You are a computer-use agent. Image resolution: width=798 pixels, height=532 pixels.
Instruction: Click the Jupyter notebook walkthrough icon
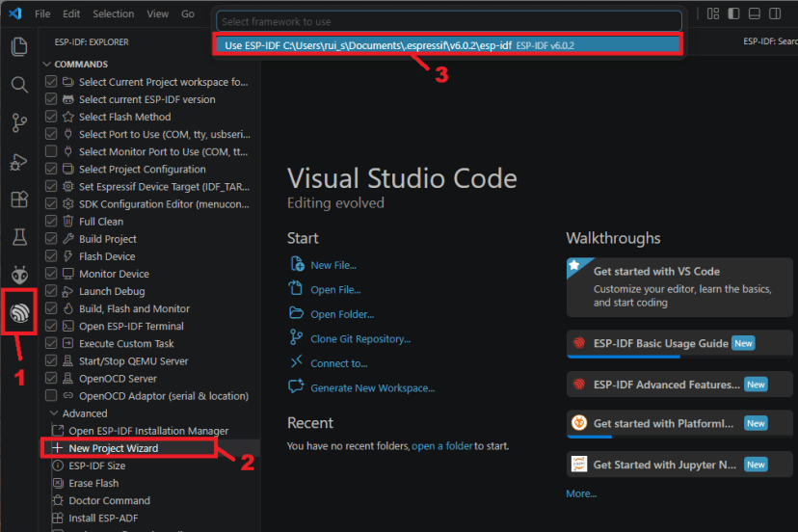click(x=579, y=465)
